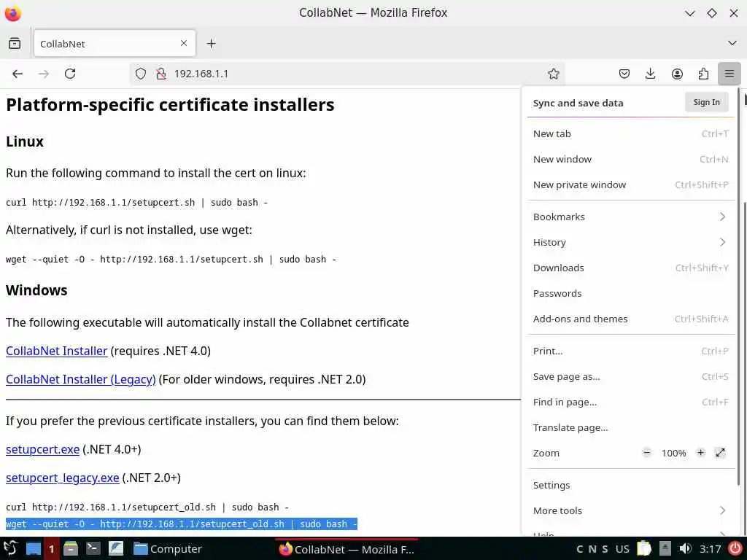The height and width of the screenshot is (560, 747).
Task: Reload the current page
Action: tap(70, 74)
